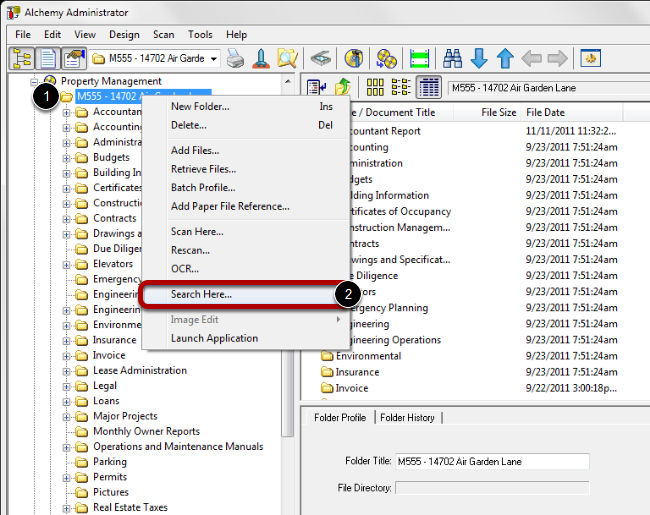Collapse the Property Management tree node

34,81
